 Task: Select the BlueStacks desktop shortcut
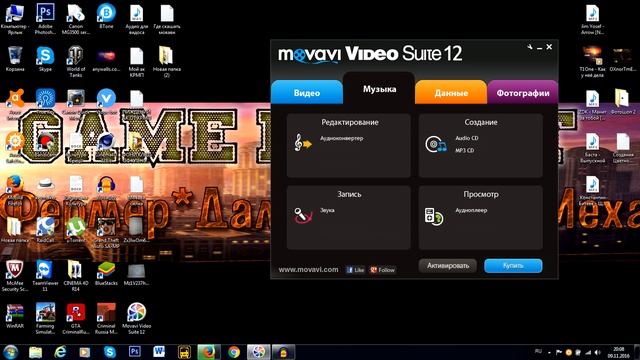pos(106,273)
